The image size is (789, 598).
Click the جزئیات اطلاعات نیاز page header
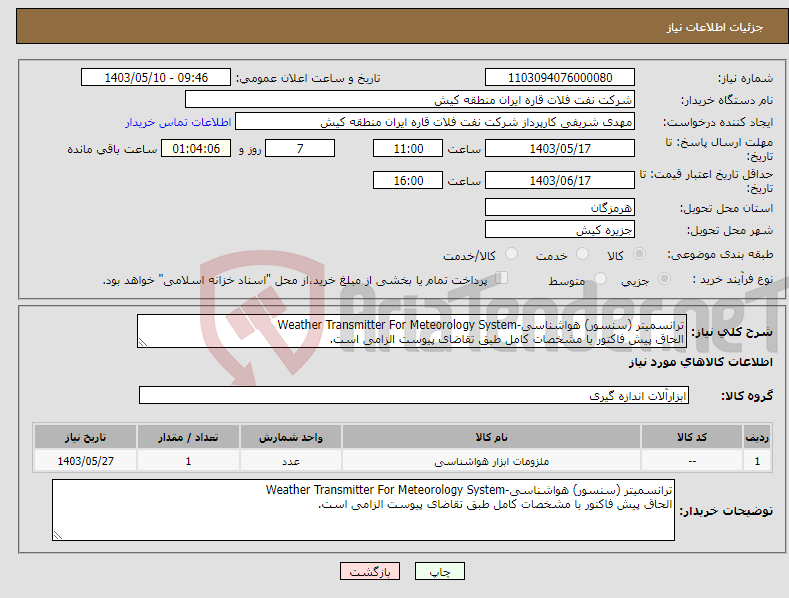[715, 27]
